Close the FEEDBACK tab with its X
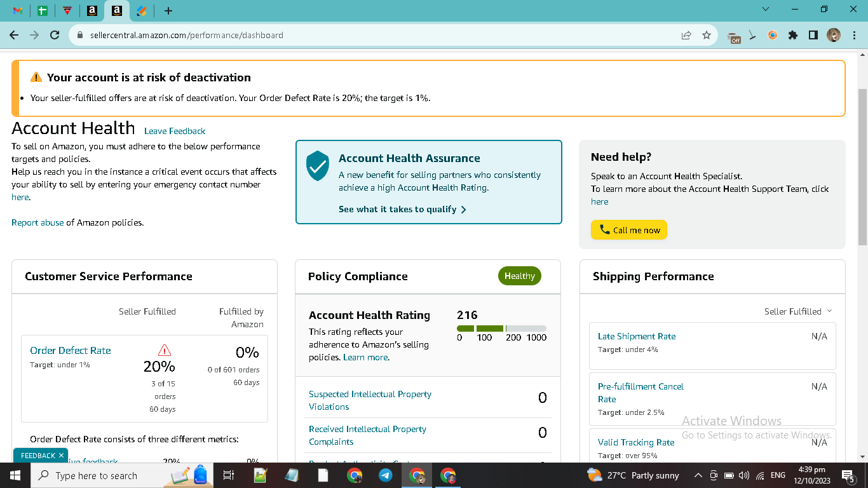Viewport: 868px width, 488px height. pos(61,455)
